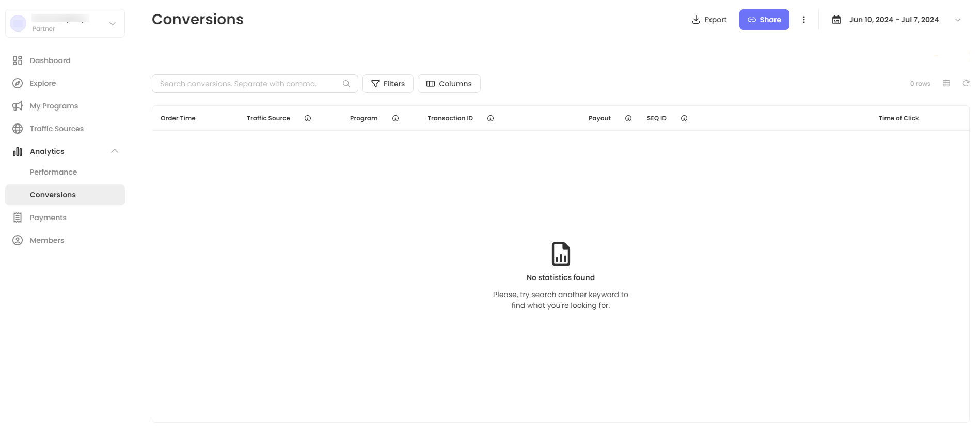Viewport: 980px width, 434px height.
Task: Open Traffic Sources from the sidebar
Action: coord(56,129)
